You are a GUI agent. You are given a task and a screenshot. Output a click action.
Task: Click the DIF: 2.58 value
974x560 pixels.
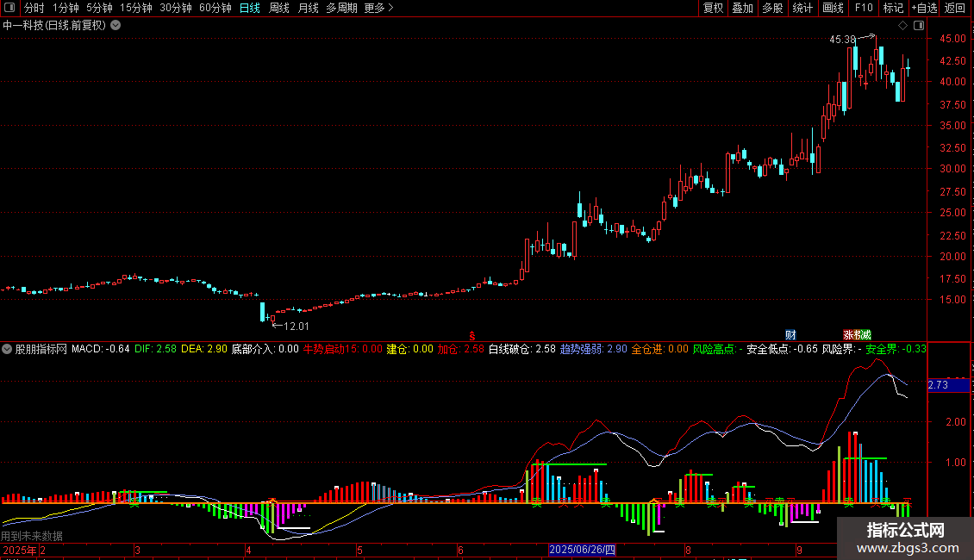pos(155,349)
